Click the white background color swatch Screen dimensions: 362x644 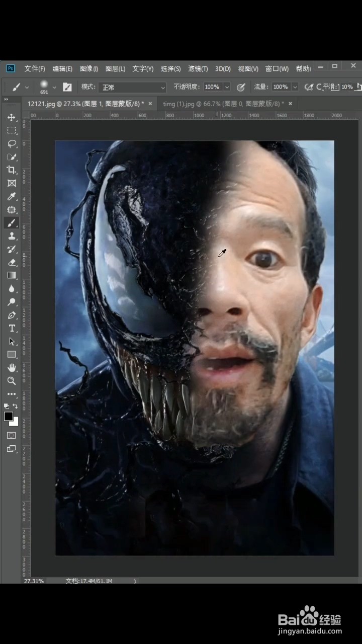(x=15, y=423)
